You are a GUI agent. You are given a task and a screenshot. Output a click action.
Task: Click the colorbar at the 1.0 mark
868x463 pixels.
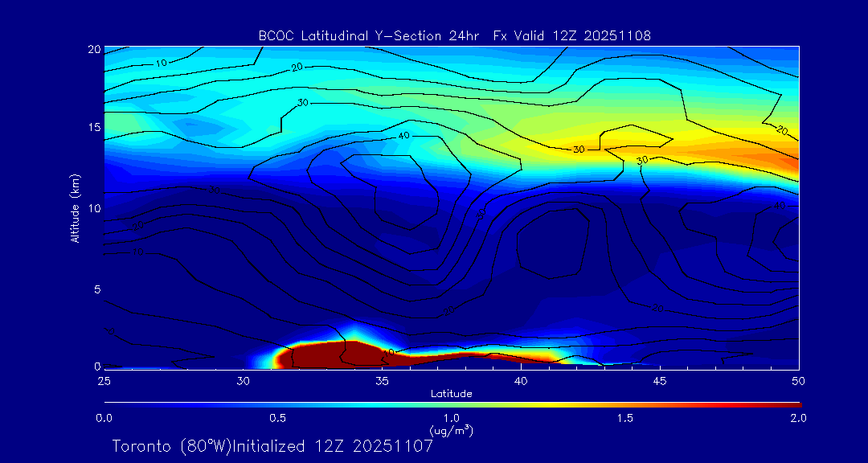[x=452, y=404]
